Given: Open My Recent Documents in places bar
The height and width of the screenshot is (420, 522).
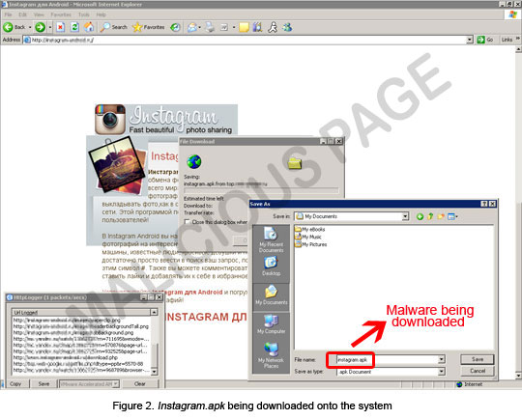Looking at the screenshot, I should click(271, 239).
